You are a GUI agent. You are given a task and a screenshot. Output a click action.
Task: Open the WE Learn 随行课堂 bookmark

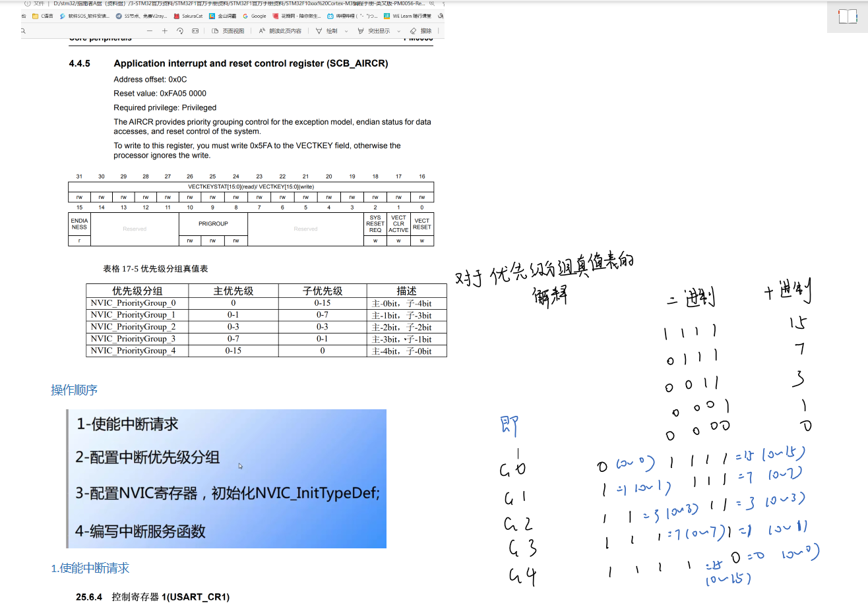tap(408, 16)
